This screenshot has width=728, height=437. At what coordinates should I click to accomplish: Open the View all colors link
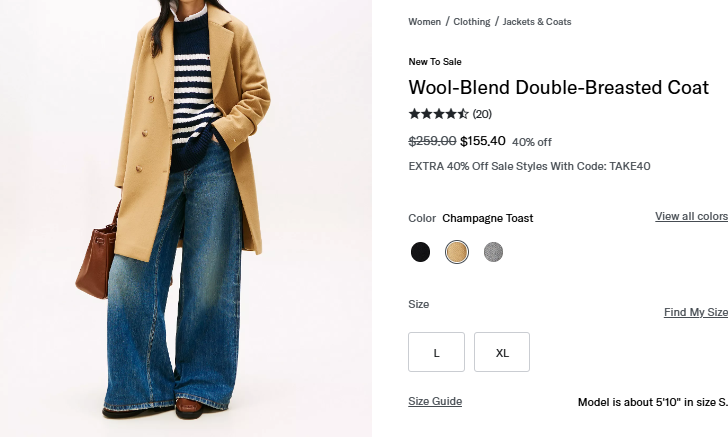[x=691, y=217]
